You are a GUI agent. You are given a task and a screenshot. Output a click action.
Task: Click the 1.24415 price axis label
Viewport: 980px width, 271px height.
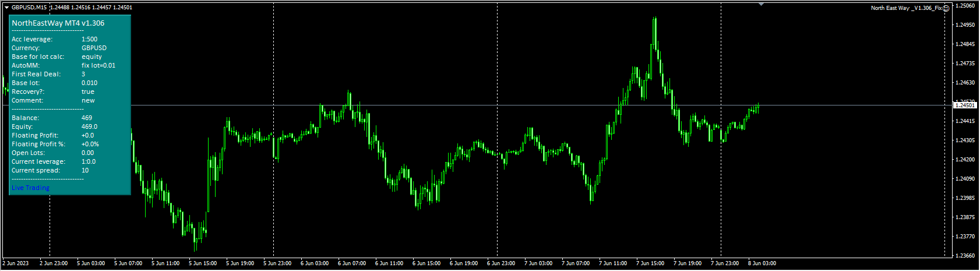coord(966,121)
